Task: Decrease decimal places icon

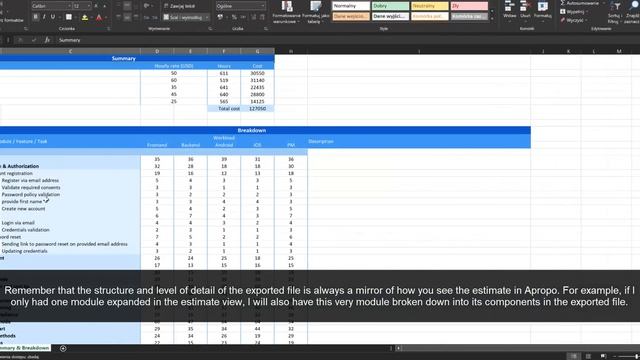Action: 262,17
